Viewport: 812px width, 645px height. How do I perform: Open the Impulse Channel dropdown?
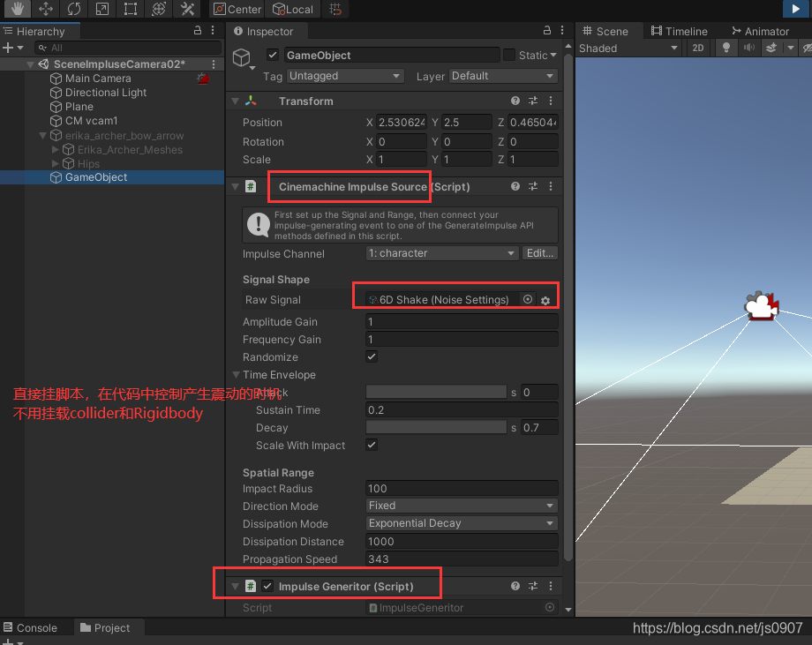click(442, 253)
